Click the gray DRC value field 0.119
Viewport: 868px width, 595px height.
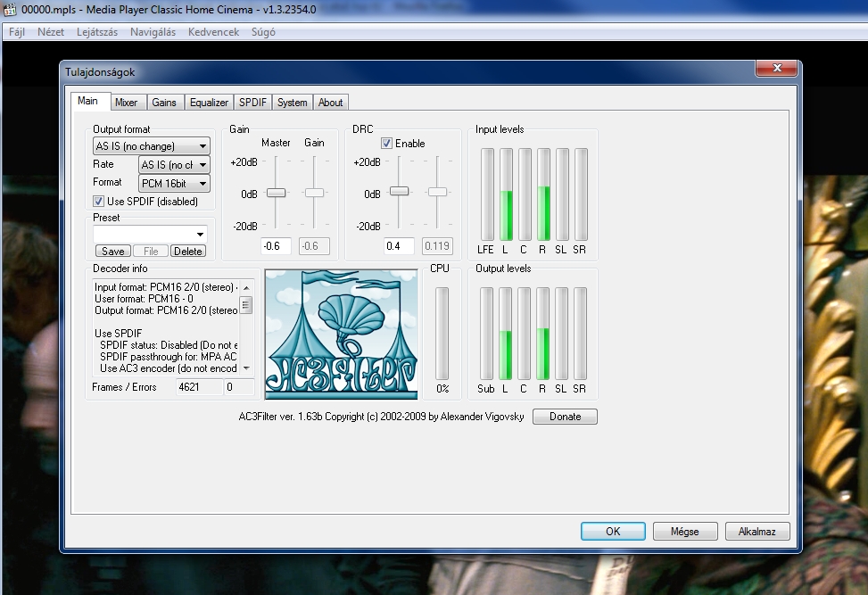(437, 246)
